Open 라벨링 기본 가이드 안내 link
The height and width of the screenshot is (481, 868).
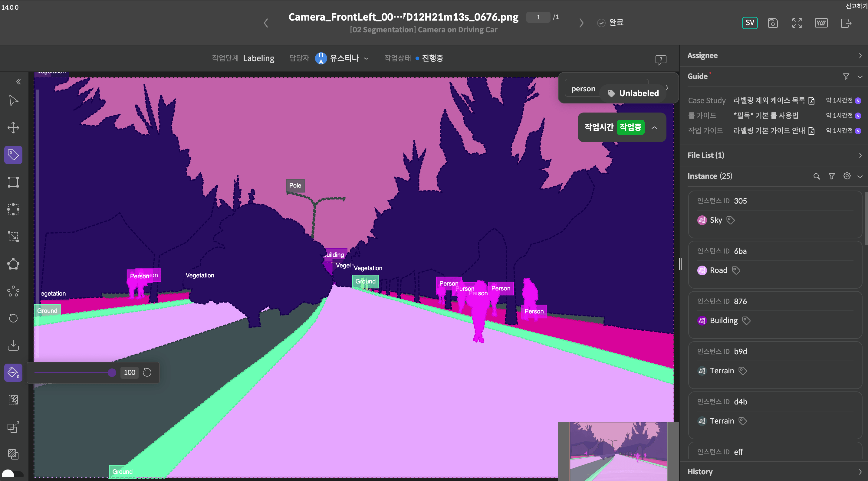point(769,131)
